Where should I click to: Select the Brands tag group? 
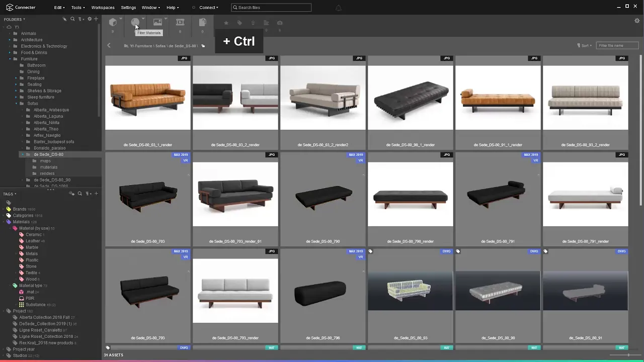tap(20, 209)
